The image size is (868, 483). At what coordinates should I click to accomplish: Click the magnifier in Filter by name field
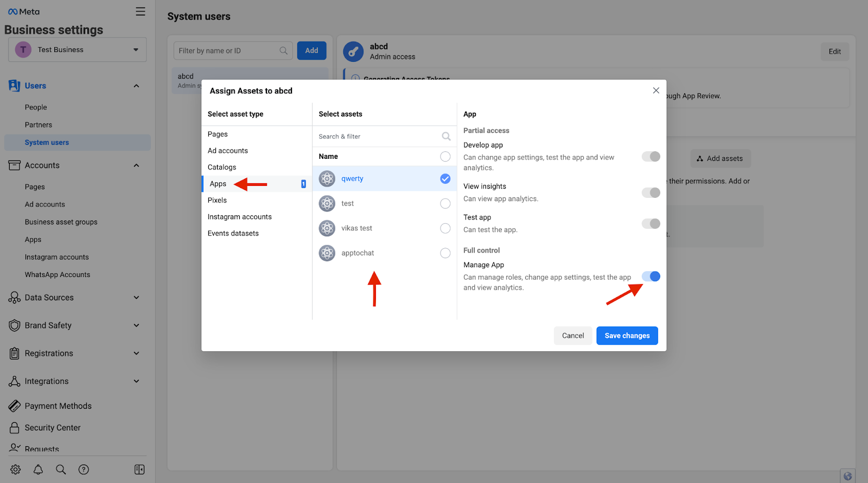tap(283, 50)
